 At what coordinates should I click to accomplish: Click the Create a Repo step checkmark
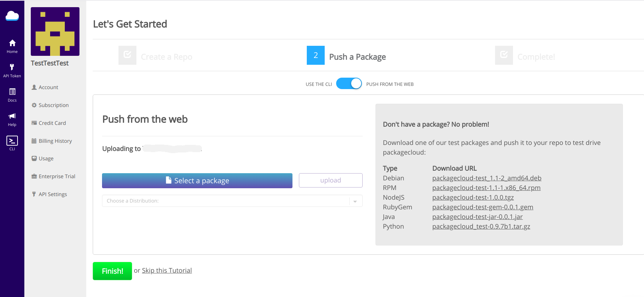coord(127,55)
